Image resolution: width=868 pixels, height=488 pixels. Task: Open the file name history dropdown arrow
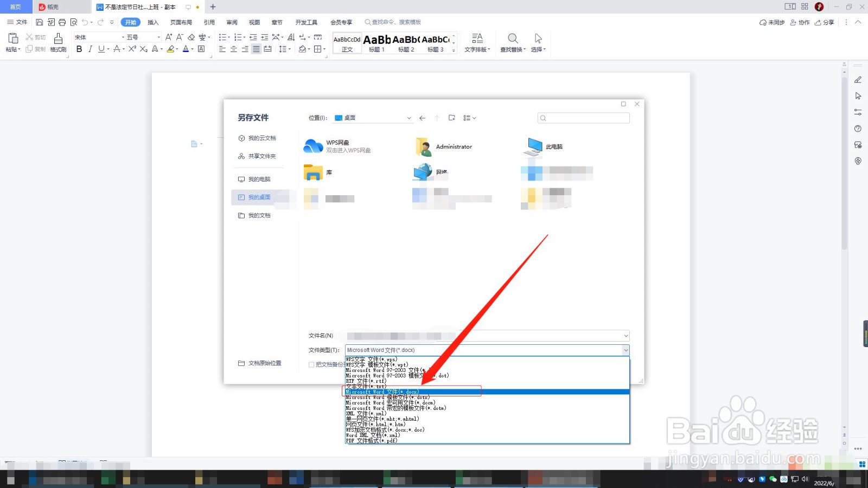click(x=626, y=336)
